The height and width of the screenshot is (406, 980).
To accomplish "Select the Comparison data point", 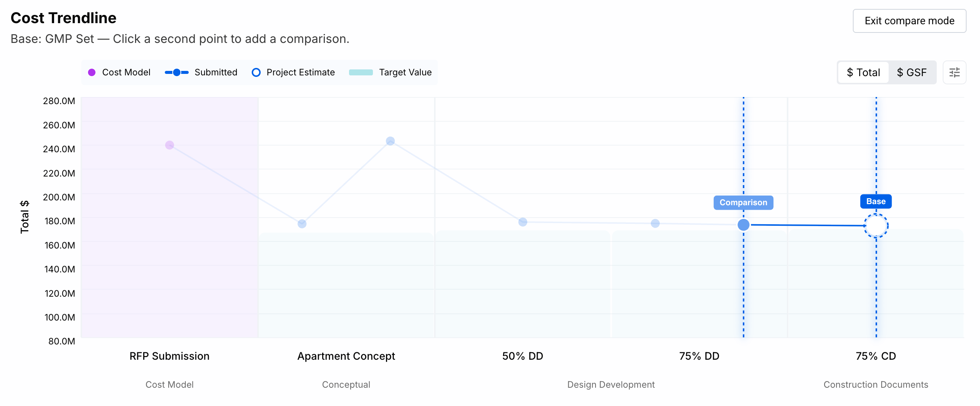I will click(x=743, y=225).
